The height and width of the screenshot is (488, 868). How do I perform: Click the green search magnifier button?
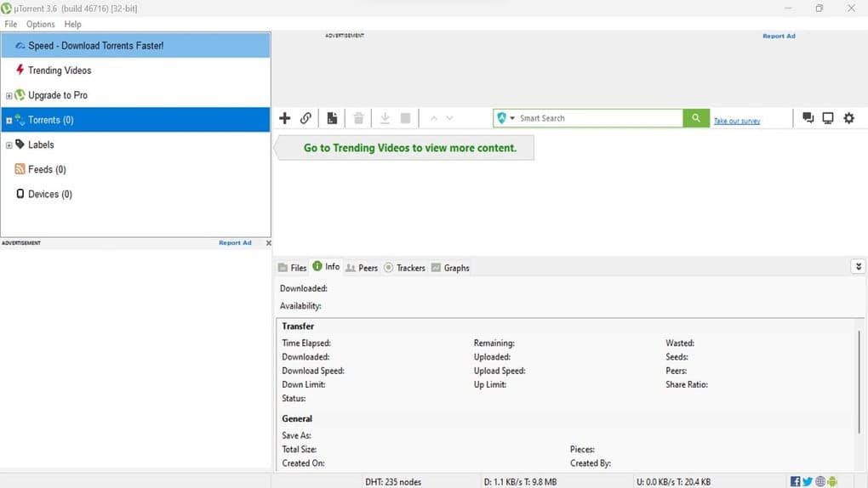click(x=696, y=118)
